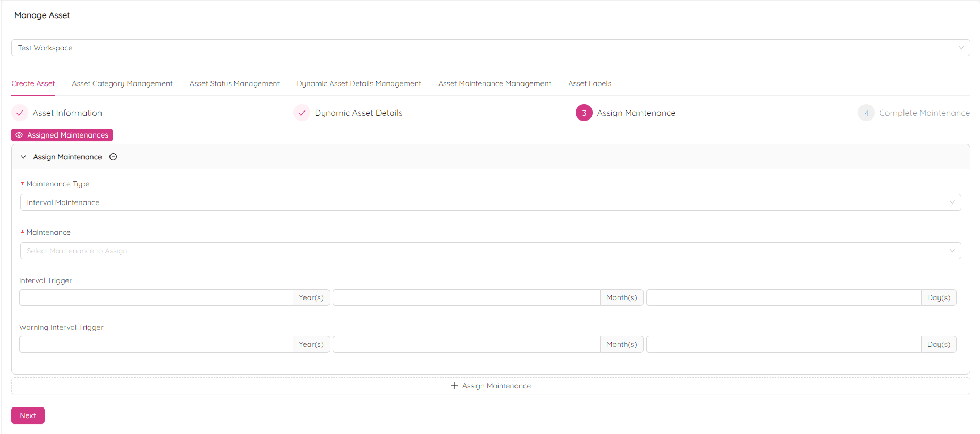Open the Dynamic Asset Details Management tab
The height and width of the screenshot is (434, 980).
coord(359,83)
